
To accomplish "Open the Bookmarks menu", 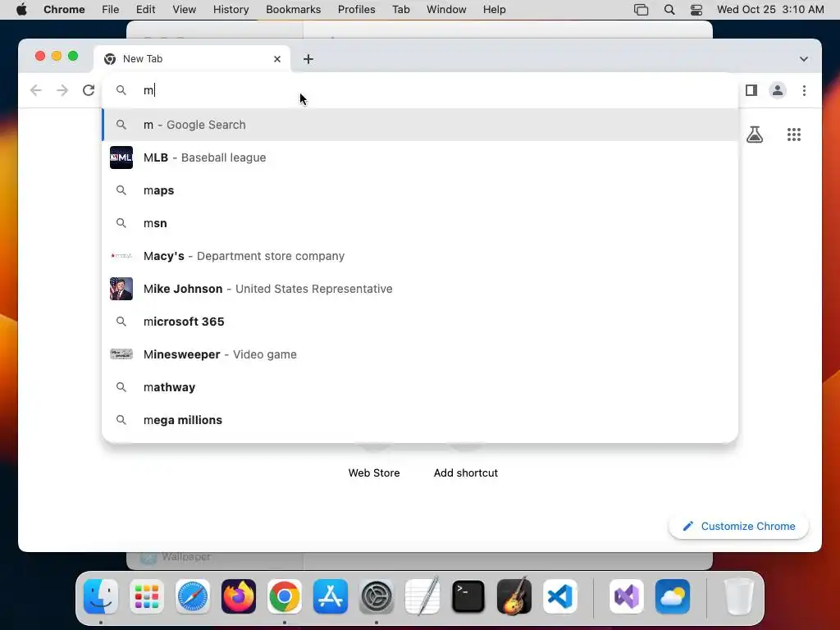I will pyautogui.click(x=293, y=10).
